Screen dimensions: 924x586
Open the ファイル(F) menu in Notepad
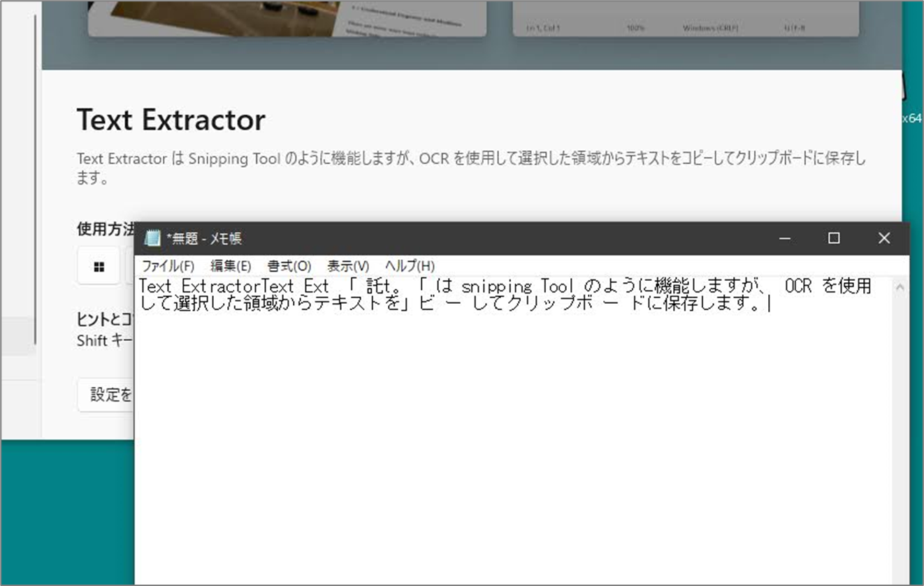[168, 265]
